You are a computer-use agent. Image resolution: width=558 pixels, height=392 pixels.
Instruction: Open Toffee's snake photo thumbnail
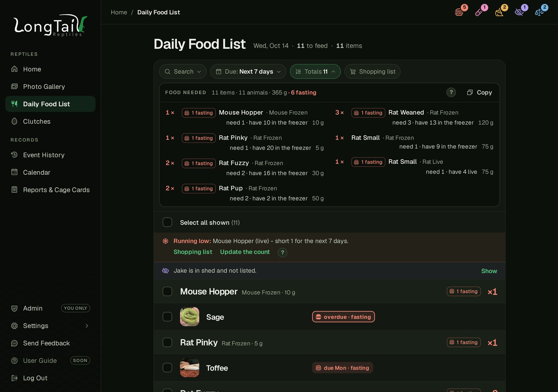190,368
